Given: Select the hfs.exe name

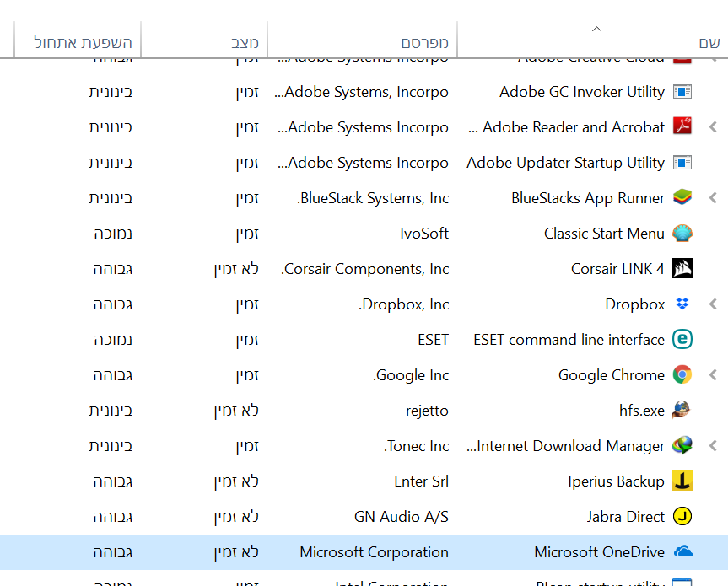Looking at the screenshot, I should tap(642, 411).
